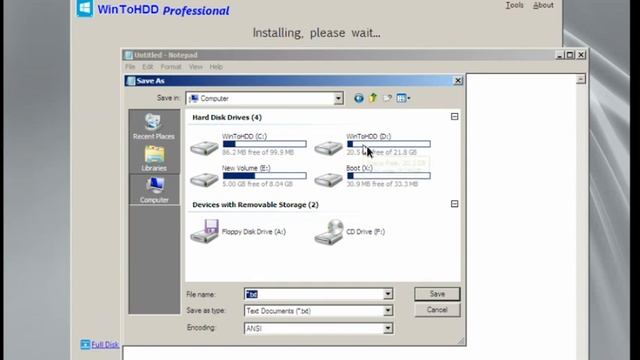Click the C: drive usage bar
This screenshot has width=640, height=360.
pos(264,144)
